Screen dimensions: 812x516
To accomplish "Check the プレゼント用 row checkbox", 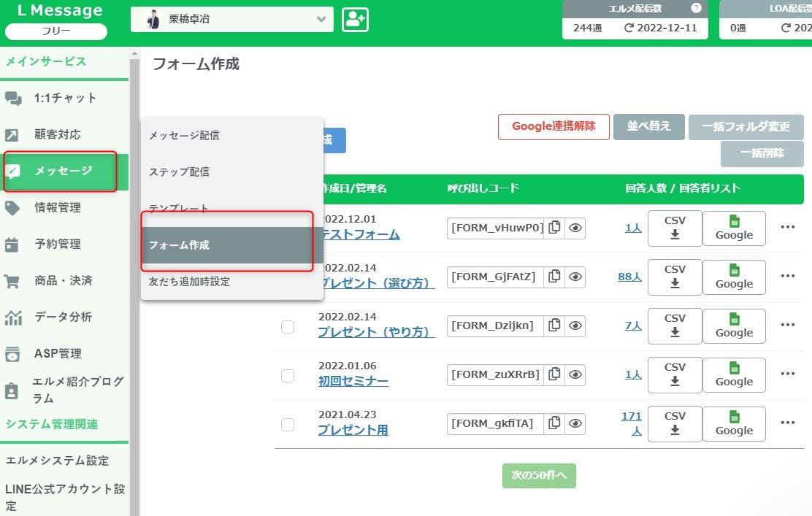I will [x=288, y=424].
